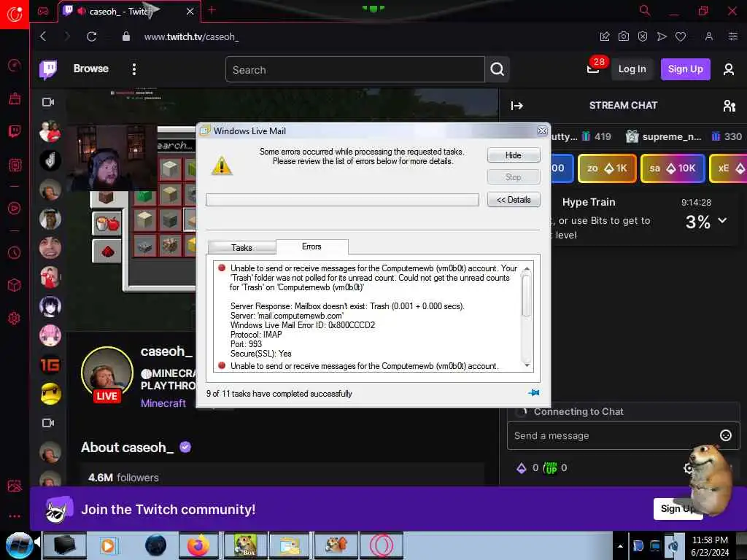Open the Minecraft category link
The image size is (747, 560).
(x=163, y=403)
